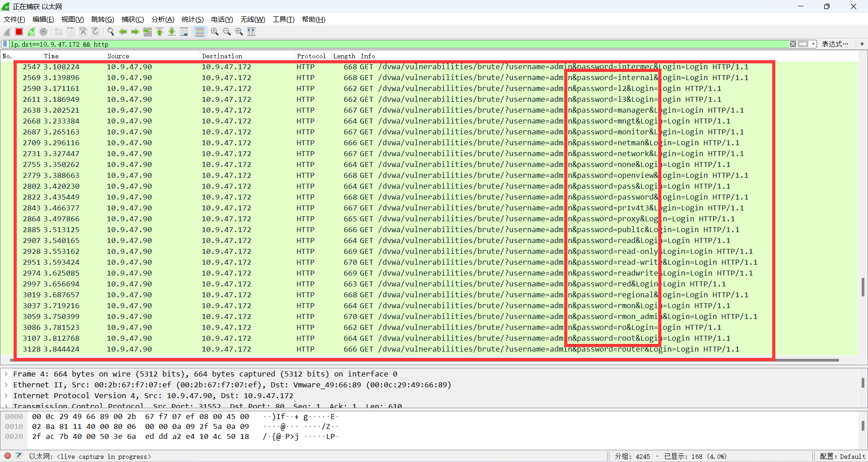Click the packet list vertical scrollbar thumb
The height and width of the screenshot is (462, 868).
[x=863, y=287]
